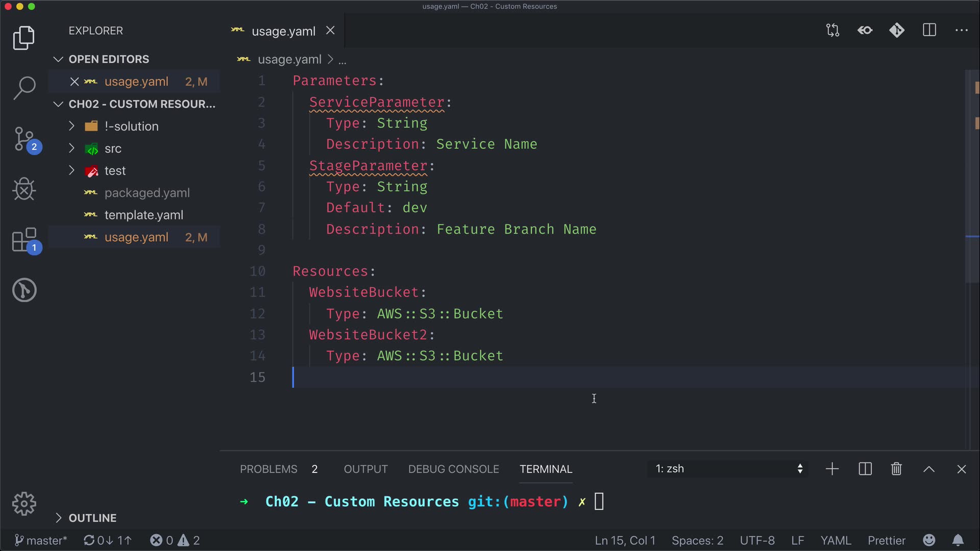Switch to the PROBLEMS tab
The height and width of the screenshot is (551, 980).
tap(268, 469)
